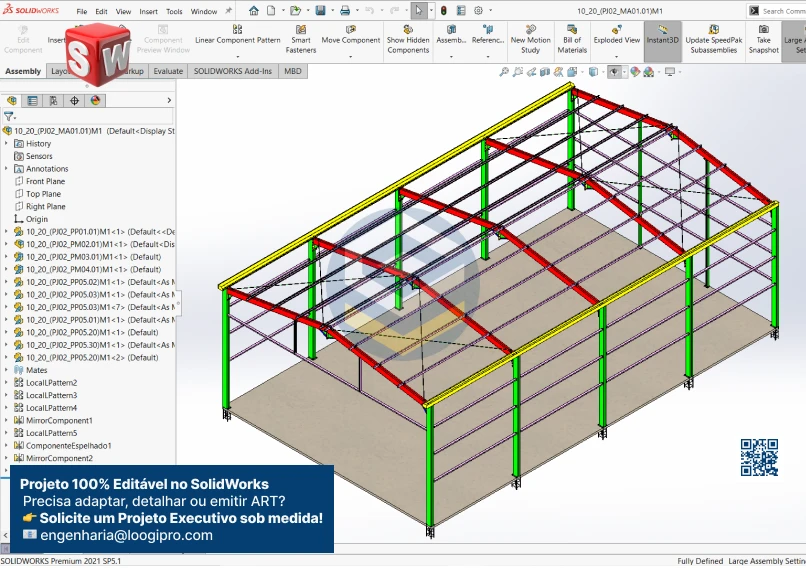The height and width of the screenshot is (568, 806).
Task: Switch to the Evaluate tab
Action: coord(168,72)
